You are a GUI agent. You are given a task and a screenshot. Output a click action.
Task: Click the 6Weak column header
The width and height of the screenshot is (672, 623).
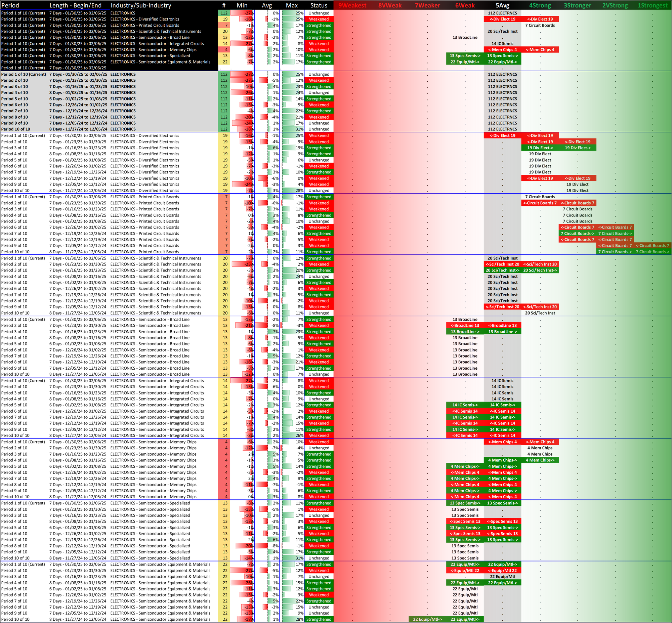point(465,5)
